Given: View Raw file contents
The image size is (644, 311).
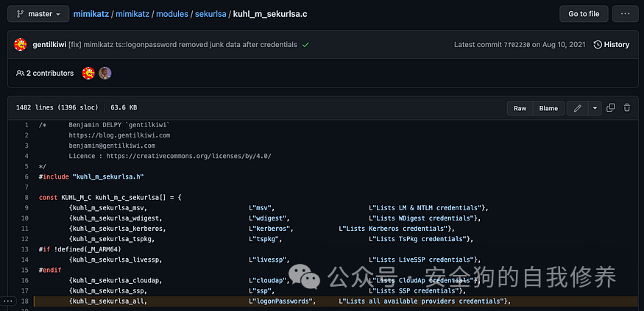Looking at the screenshot, I should click(x=520, y=108).
